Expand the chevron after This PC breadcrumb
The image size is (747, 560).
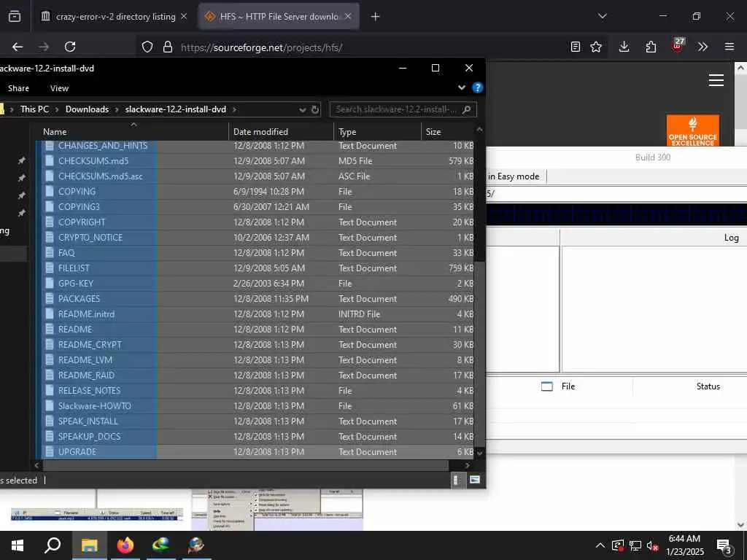coord(57,109)
